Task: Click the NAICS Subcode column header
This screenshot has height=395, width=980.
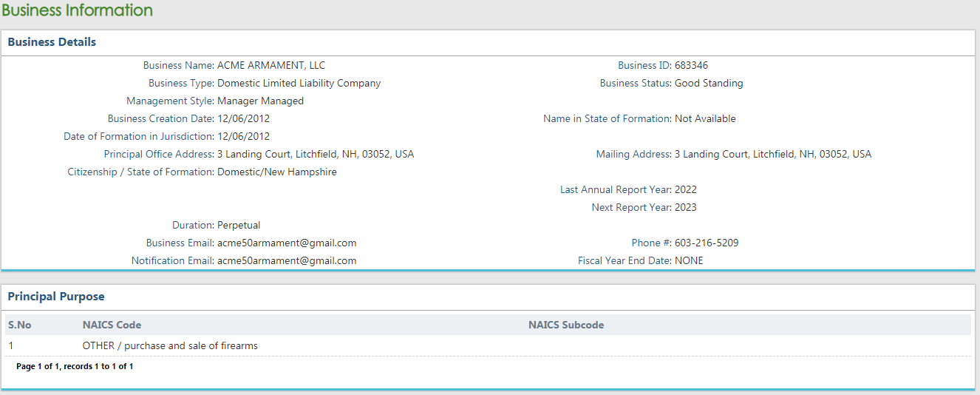Action: 566,325
